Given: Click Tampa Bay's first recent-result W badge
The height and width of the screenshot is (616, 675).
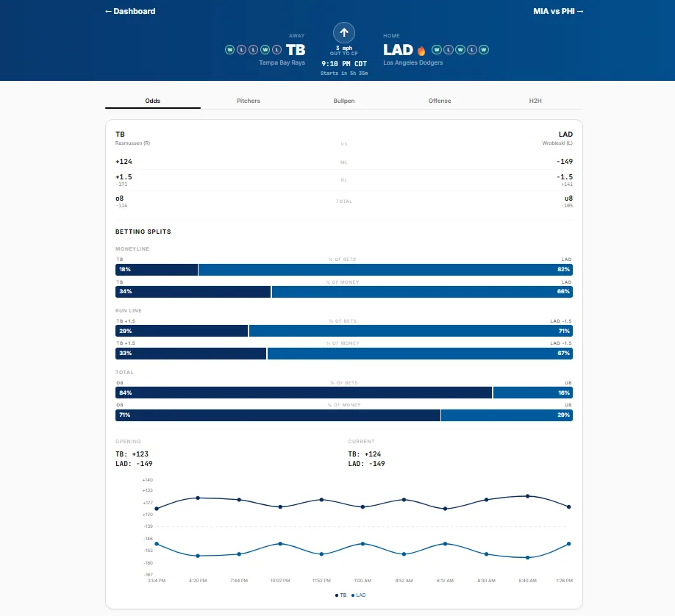Looking at the screenshot, I should 230,50.
